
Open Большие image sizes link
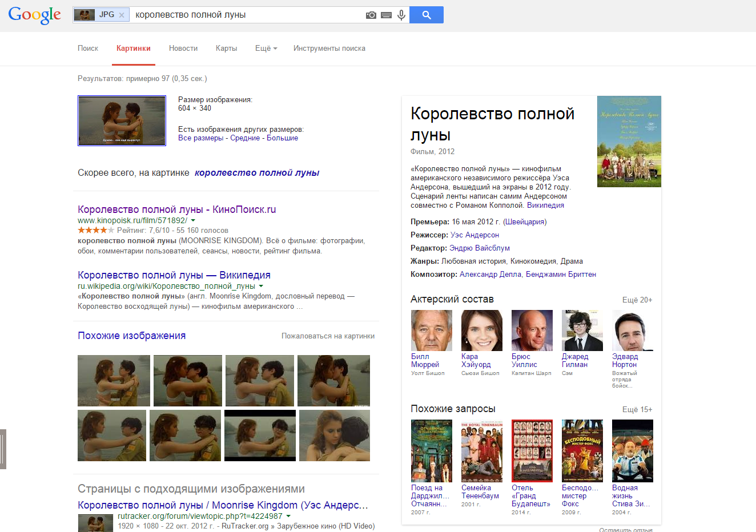(x=282, y=138)
